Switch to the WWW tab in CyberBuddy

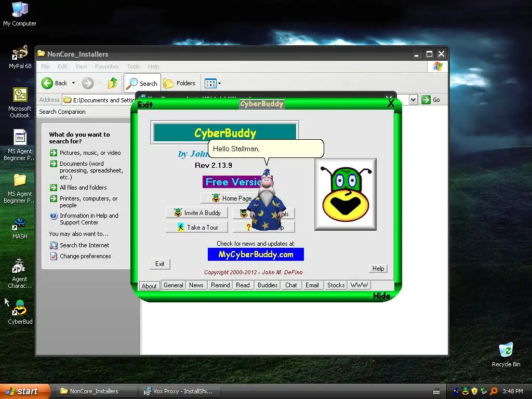pos(359,285)
